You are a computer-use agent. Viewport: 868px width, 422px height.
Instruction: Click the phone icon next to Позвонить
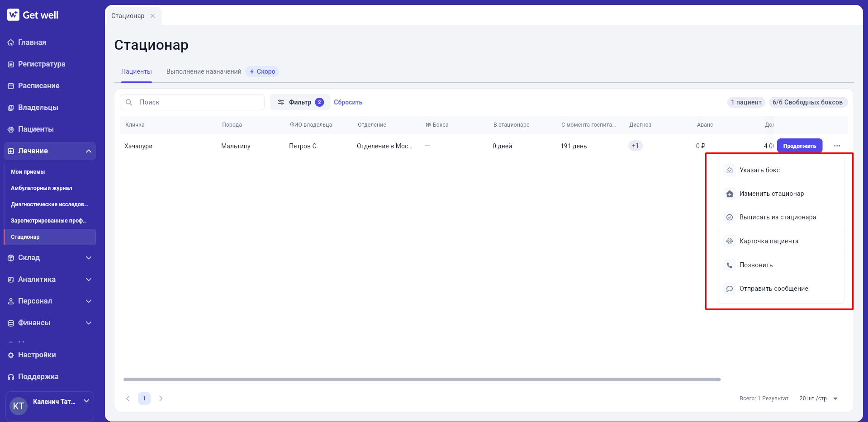pyautogui.click(x=730, y=265)
